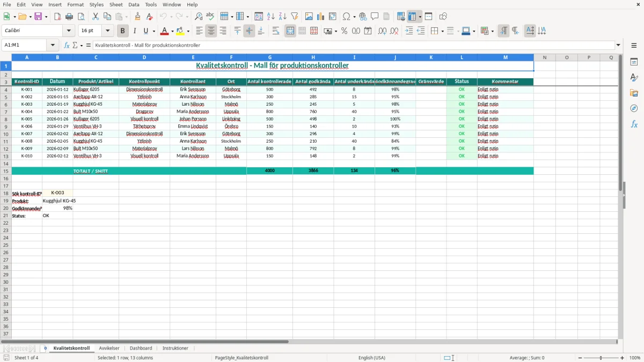
Task: Click the Font Color red A swatch
Action: 165,31
